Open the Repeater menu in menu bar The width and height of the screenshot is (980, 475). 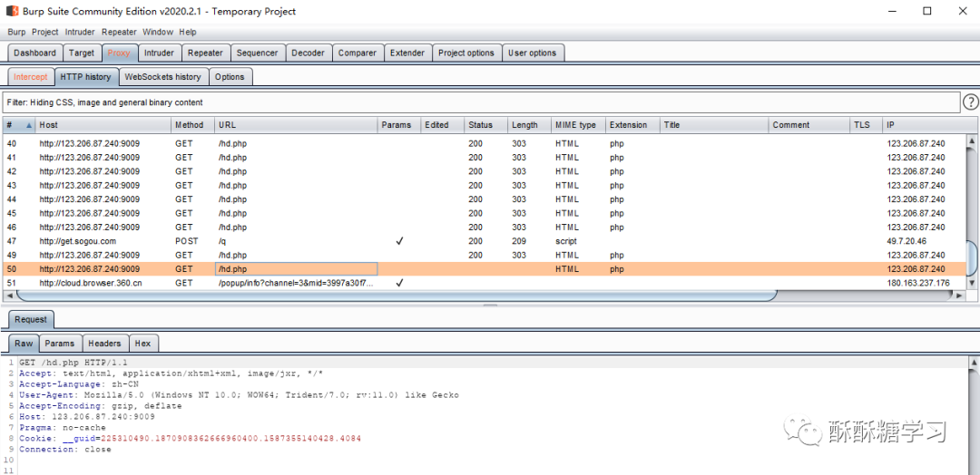click(x=119, y=32)
